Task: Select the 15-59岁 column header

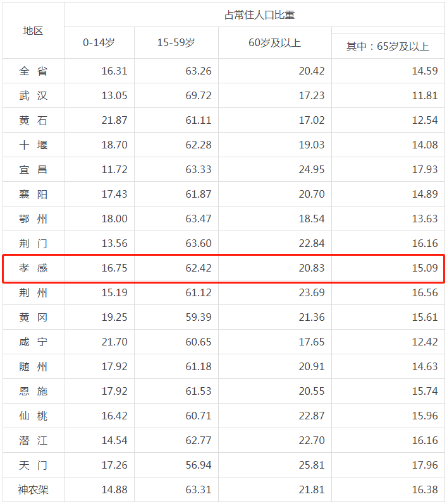Action: 176,43
